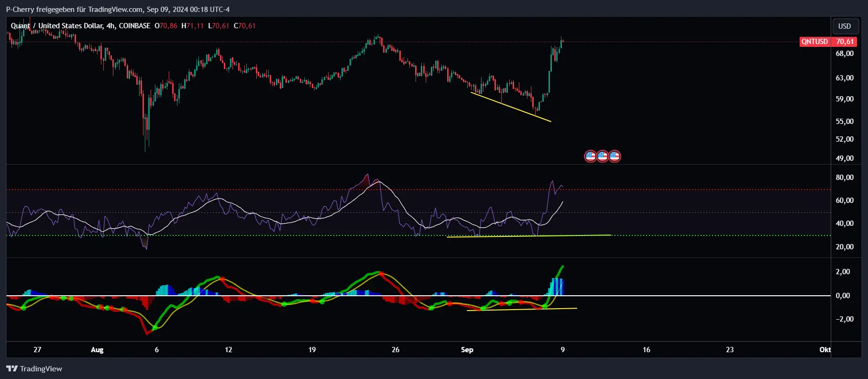Click the high value H71,11
Viewport: 868px width, 379px height.
tap(192, 26)
